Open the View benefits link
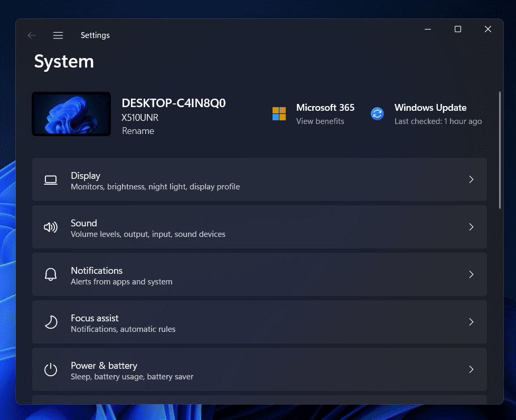516x420 pixels. 320,121
